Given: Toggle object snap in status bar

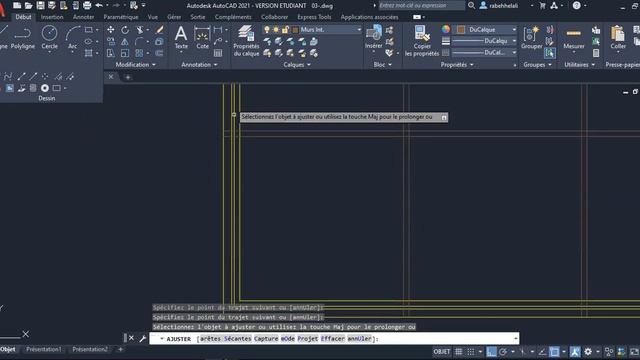Looking at the screenshot, I should [x=554, y=351].
